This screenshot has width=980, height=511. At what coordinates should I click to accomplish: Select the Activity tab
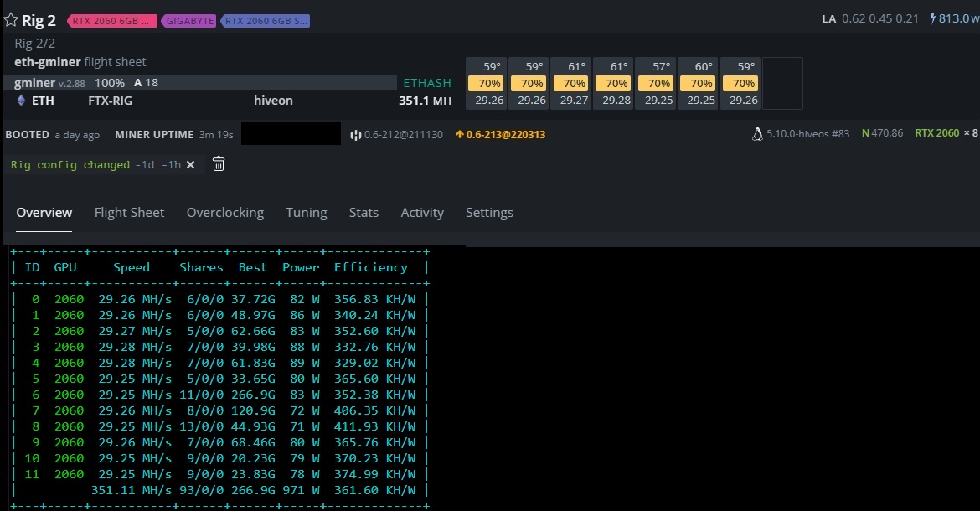(x=421, y=213)
